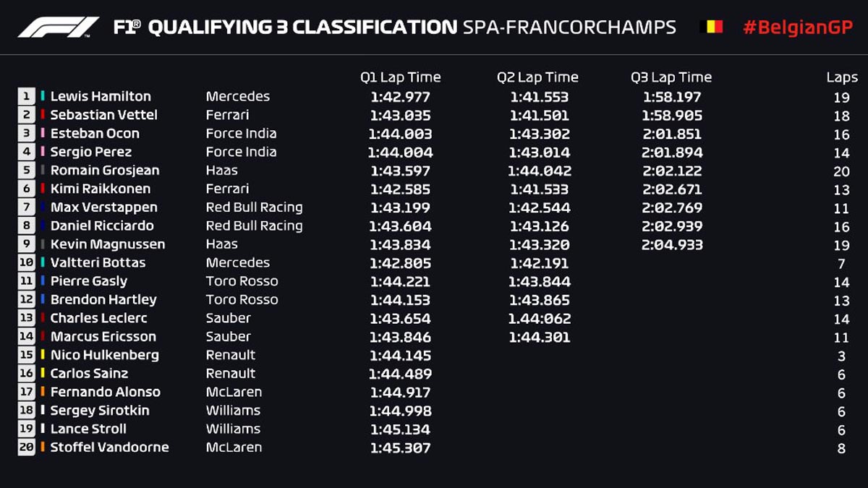The image size is (868, 488).
Task: Open the #BelgianGP hashtag
Action: 798,27
